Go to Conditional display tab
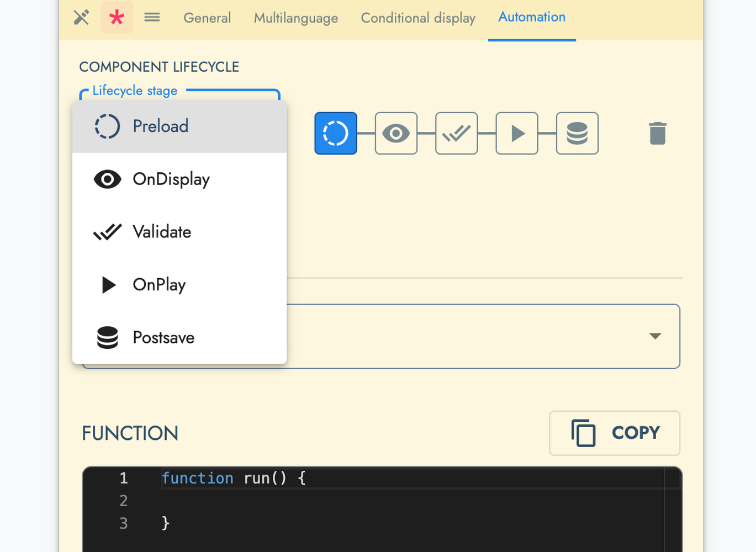756x552 pixels. (417, 18)
